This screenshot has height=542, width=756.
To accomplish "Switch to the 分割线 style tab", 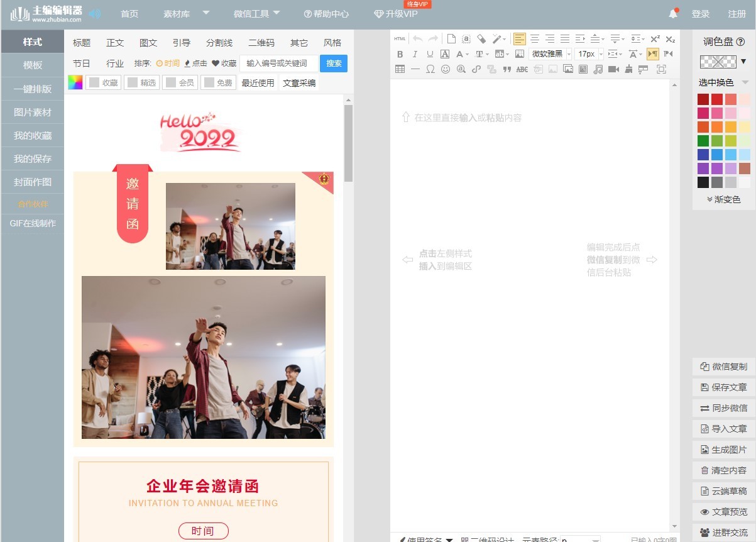I will point(219,43).
